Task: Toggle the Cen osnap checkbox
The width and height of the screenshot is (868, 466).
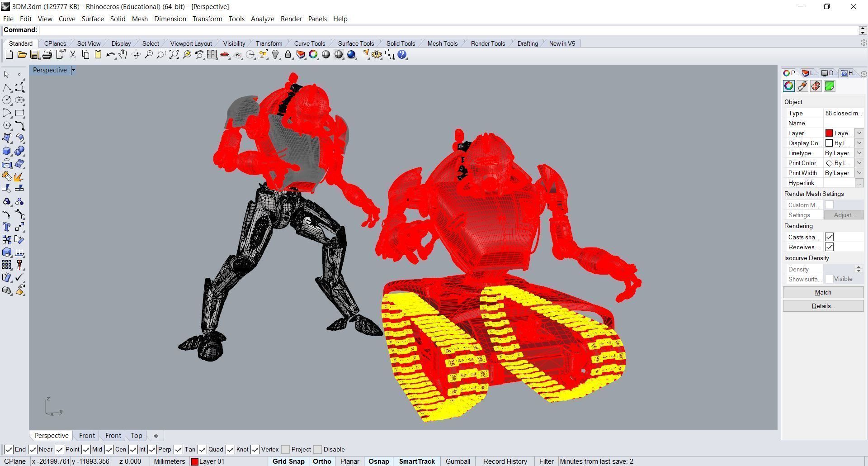Action: tap(109, 449)
